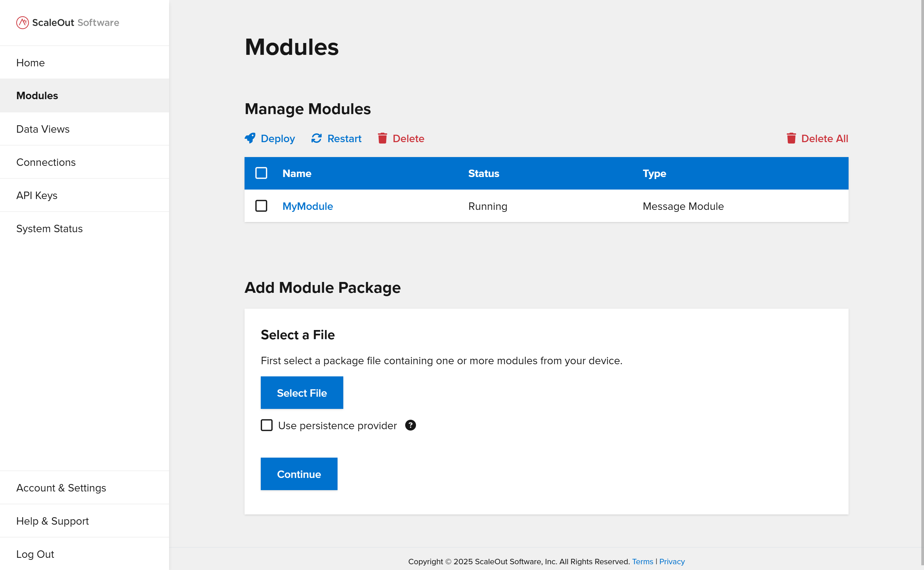Click the Deploy rocket icon

point(250,138)
